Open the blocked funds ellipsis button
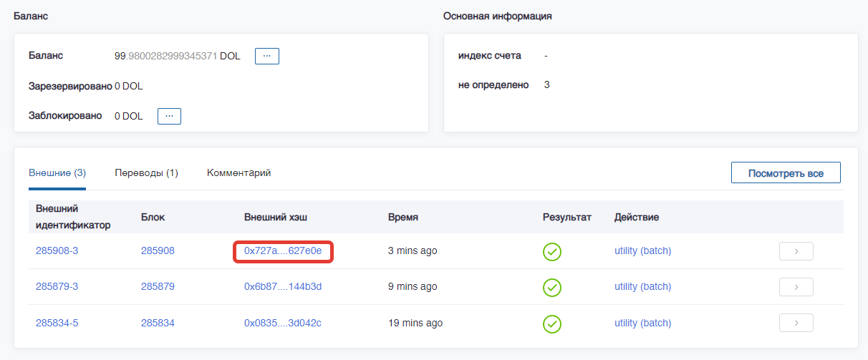The image size is (868, 360). (x=169, y=116)
